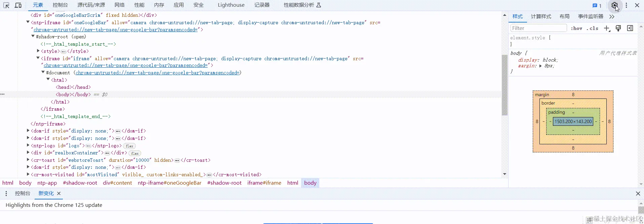The width and height of the screenshot is (644, 224).
Task: Open the #document one-google-bar URL link
Action: [158, 73]
